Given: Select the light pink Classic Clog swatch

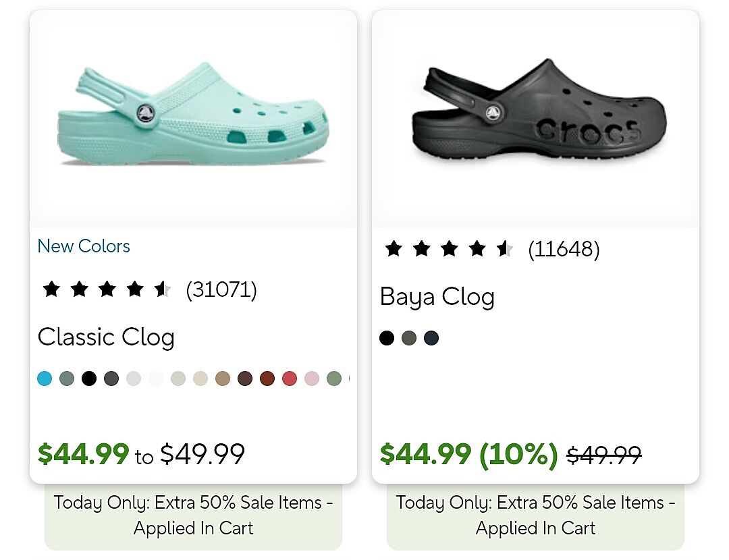Looking at the screenshot, I should coord(312,379).
